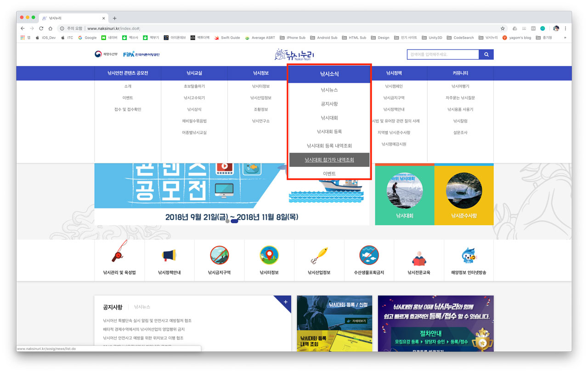Select 낚시대회 참가자 내역조회 menu item

(x=329, y=160)
